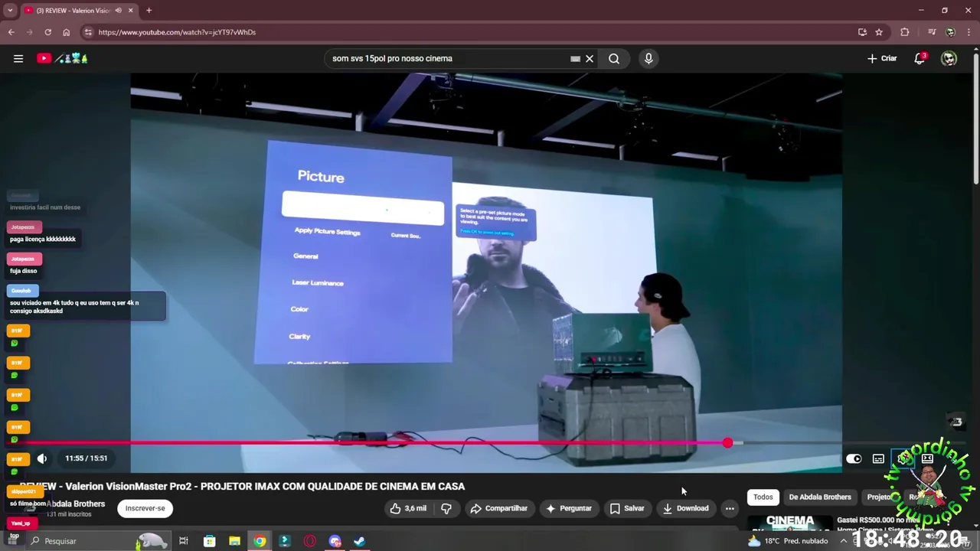Open the tab search dropdown arrow

click(10, 10)
